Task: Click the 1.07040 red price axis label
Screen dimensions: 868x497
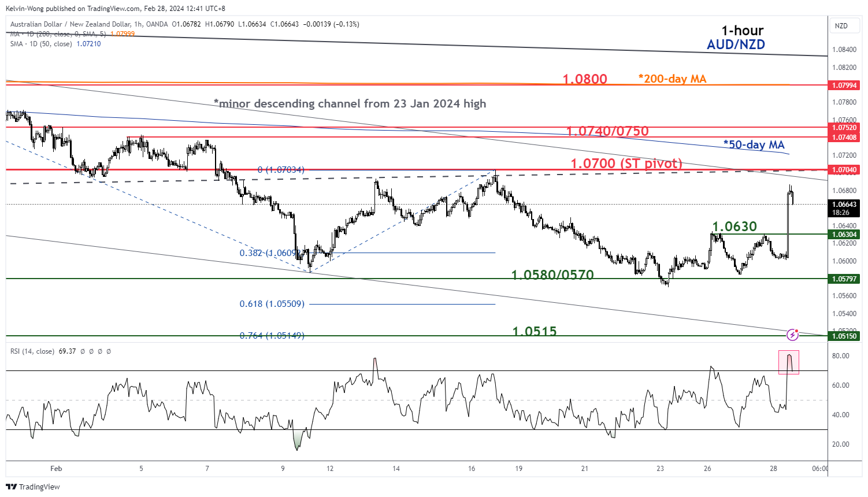Action: tap(844, 170)
